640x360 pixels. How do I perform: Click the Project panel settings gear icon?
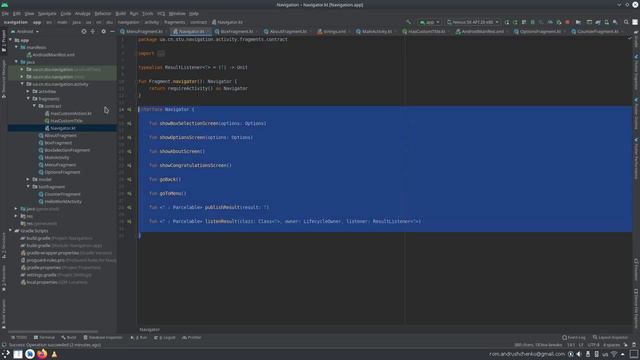coord(103,31)
